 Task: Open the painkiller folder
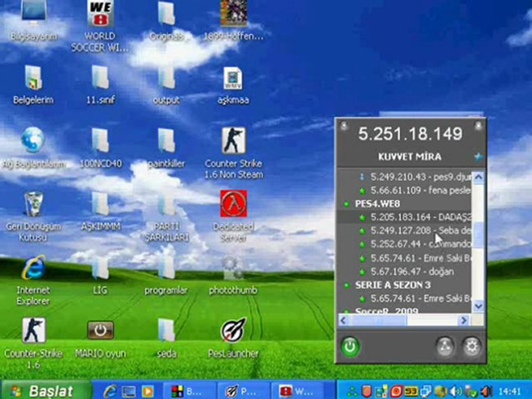pos(166,148)
